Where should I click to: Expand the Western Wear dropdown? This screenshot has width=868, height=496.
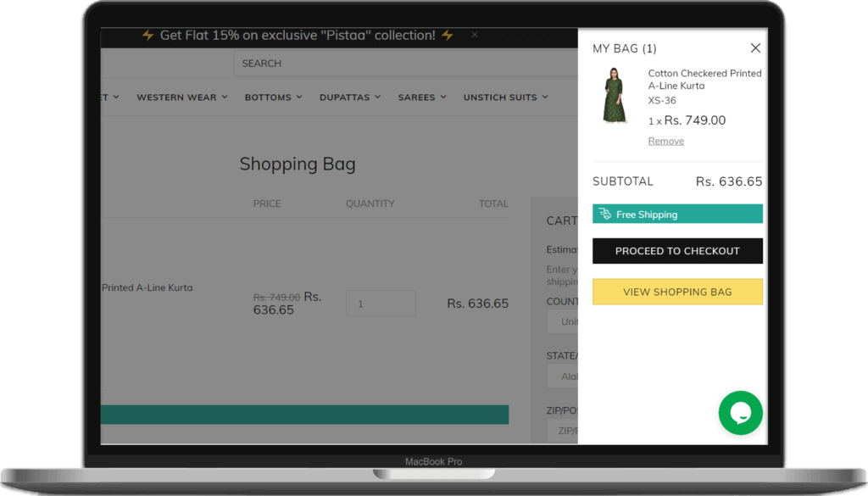[x=181, y=98]
